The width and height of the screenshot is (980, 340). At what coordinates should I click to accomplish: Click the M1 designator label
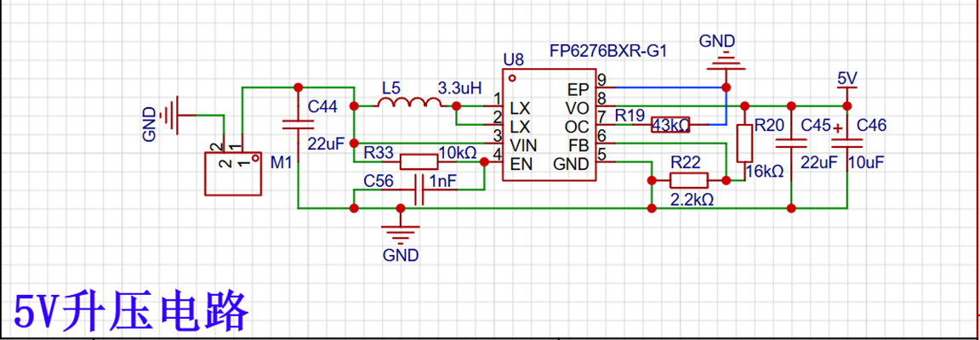tap(282, 162)
